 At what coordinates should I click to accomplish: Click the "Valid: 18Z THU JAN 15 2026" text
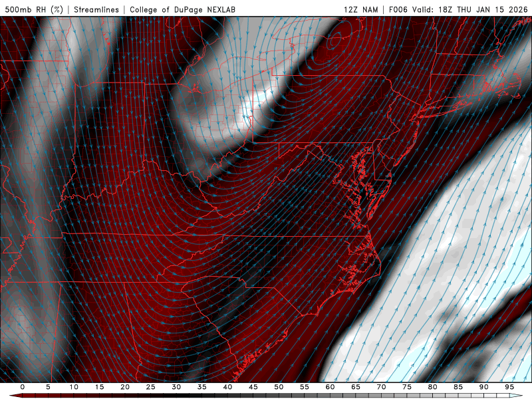pyautogui.click(x=470, y=9)
